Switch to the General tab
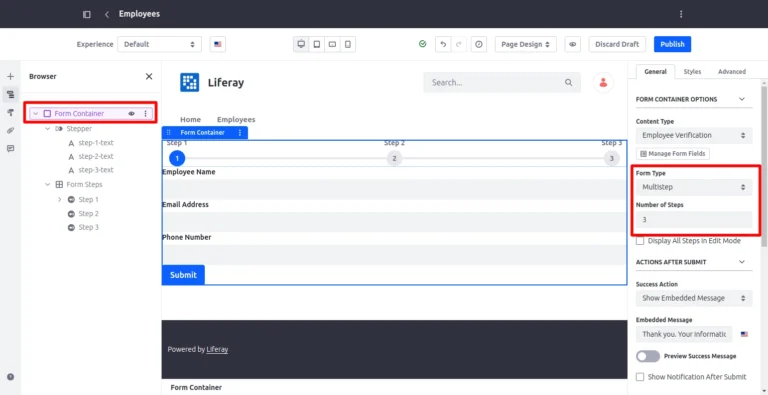 655,72
